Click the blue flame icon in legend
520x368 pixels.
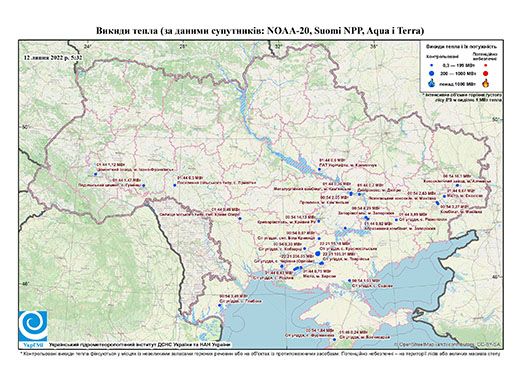click(432, 83)
